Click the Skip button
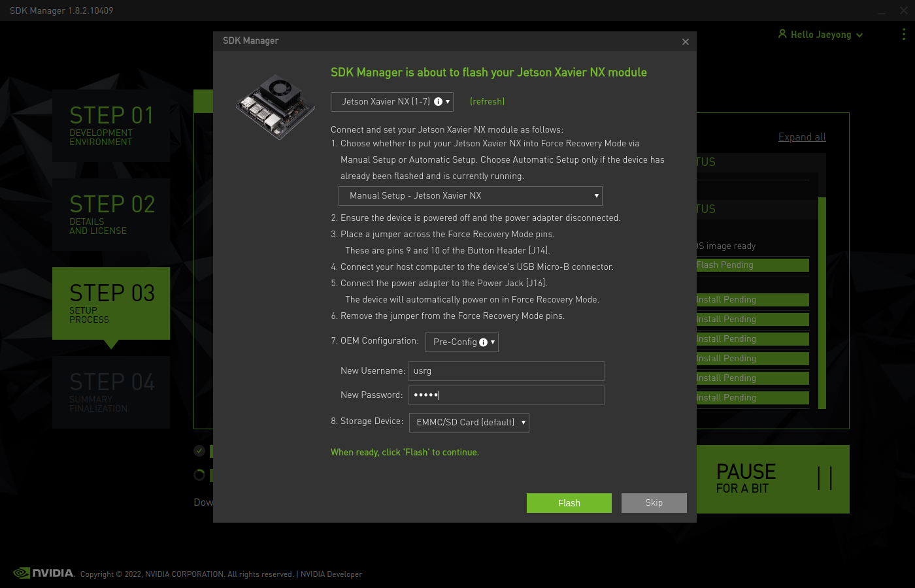915x588 pixels. (654, 503)
